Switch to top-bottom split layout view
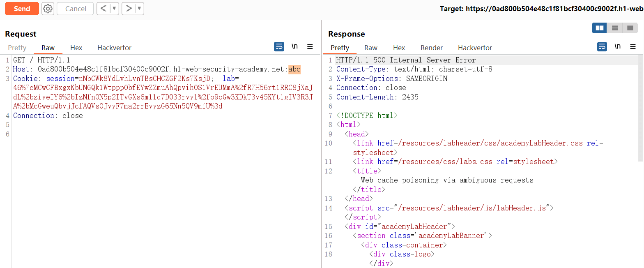This screenshot has height=268, width=644. [x=615, y=28]
